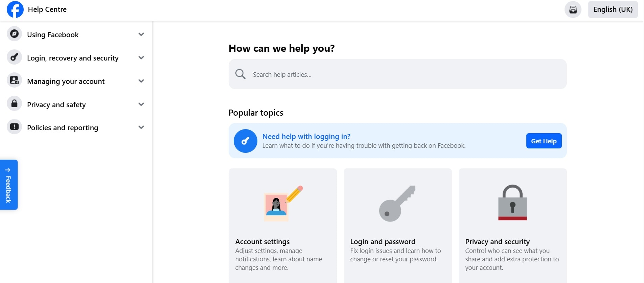Open the support inbox icon
The height and width of the screenshot is (283, 644).
573,9
